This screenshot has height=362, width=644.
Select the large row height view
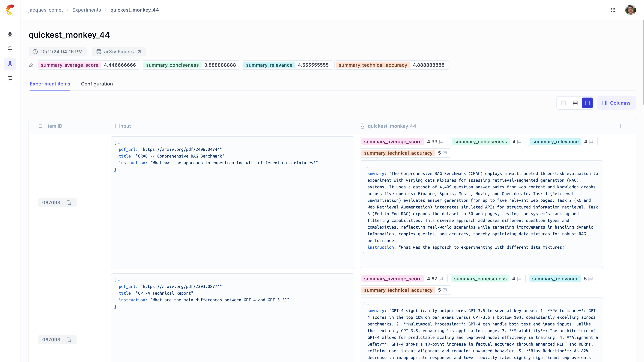click(587, 103)
